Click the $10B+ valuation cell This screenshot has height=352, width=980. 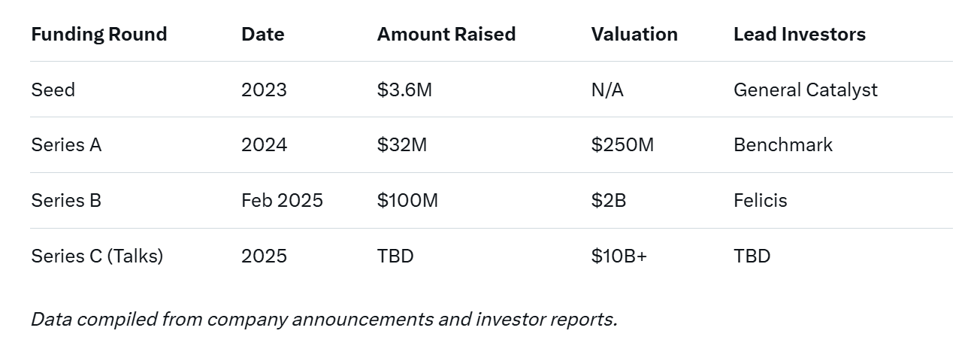point(619,256)
